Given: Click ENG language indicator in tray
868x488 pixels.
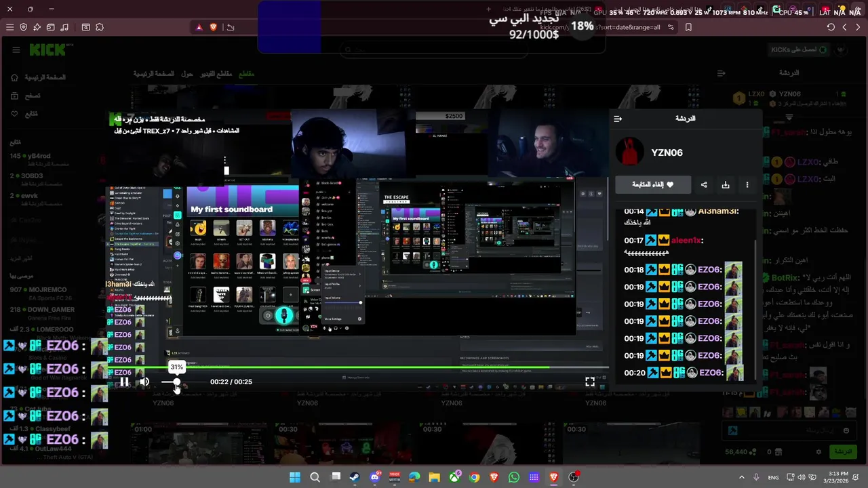Looking at the screenshot, I should [773, 477].
